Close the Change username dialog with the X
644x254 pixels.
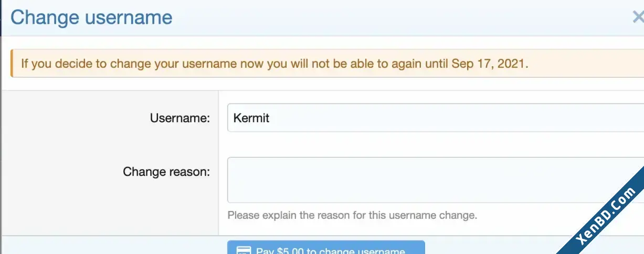point(638,17)
